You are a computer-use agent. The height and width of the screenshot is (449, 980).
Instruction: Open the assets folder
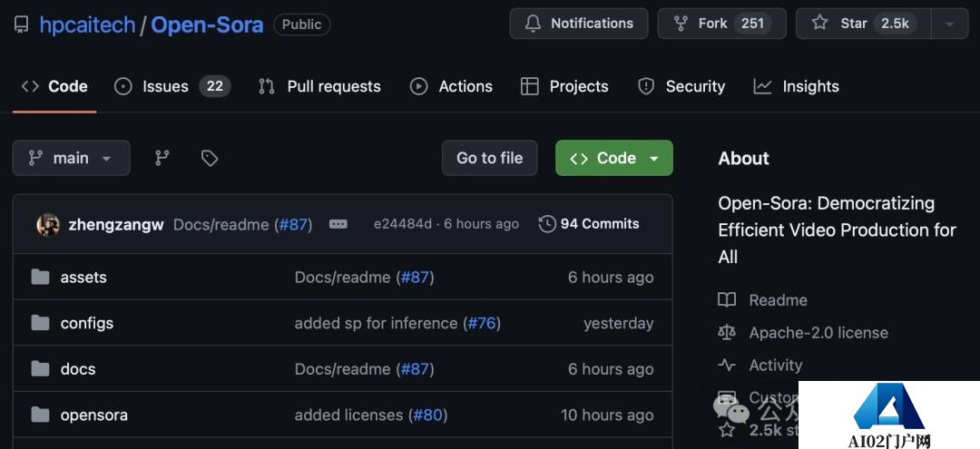click(83, 278)
